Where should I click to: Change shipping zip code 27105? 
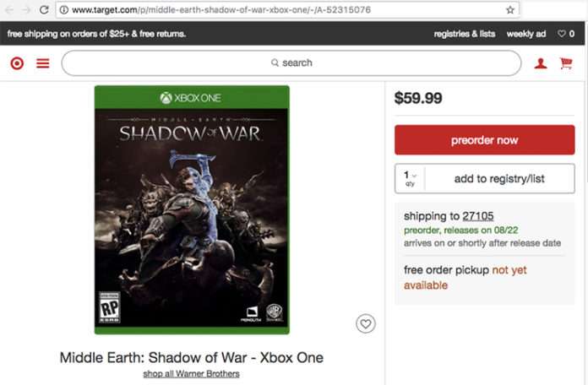click(478, 216)
